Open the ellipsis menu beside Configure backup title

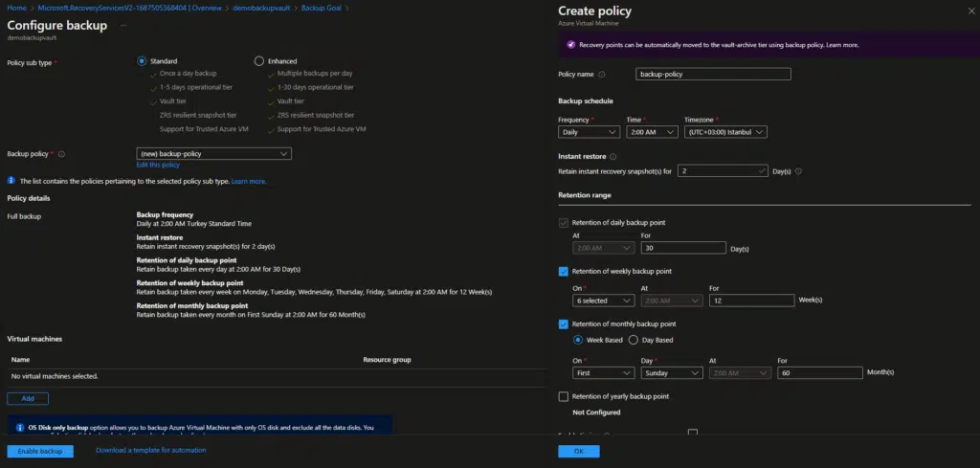coord(123,26)
